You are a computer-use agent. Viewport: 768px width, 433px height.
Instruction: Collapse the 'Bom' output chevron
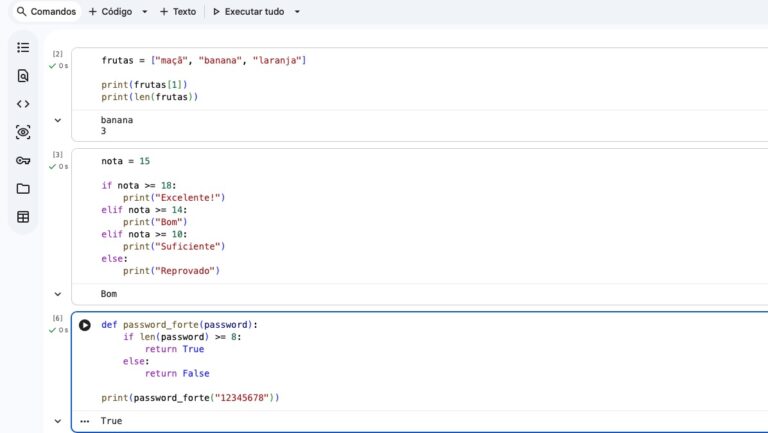click(58, 294)
